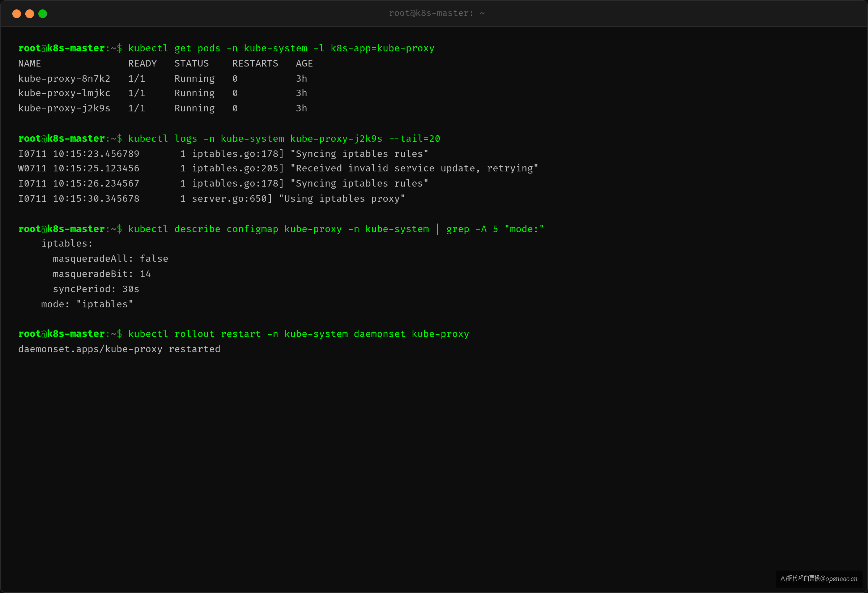868x593 pixels.
Task: Click the W0711 invalid service update warning
Action: pyautogui.click(x=278, y=168)
